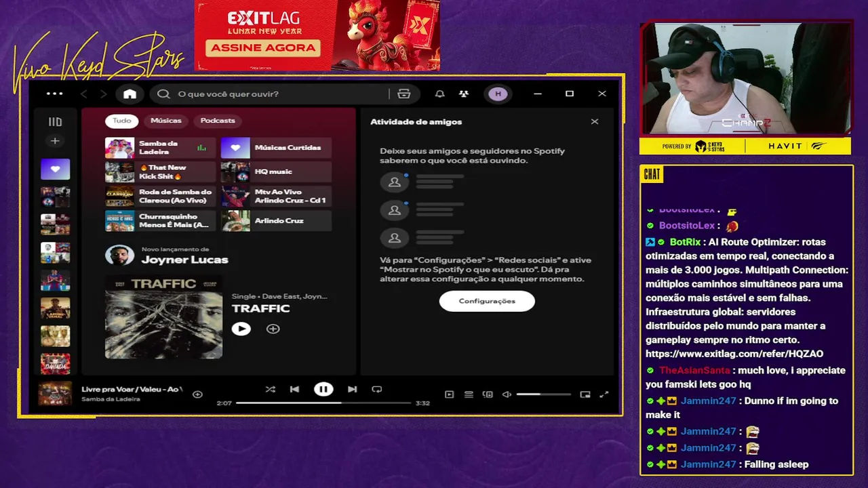Seek within the song progress bar

pyautogui.click(x=323, y=403)
